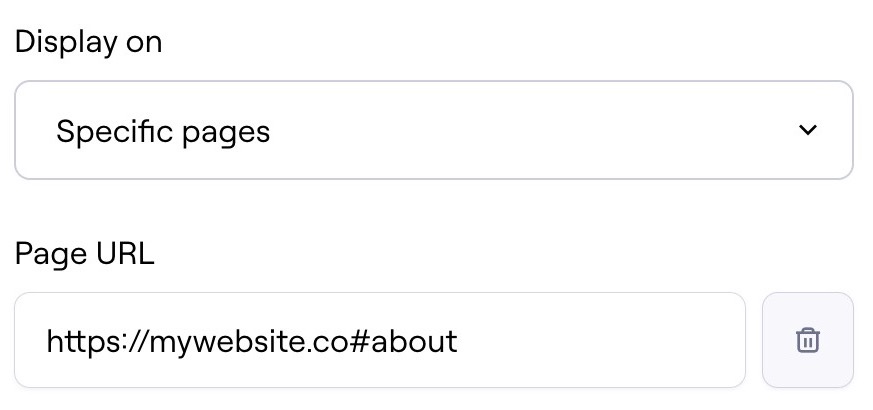Focus the Page URL input field
The width and height of the screenshot is (873, 410).
click(x=379, y=341)
